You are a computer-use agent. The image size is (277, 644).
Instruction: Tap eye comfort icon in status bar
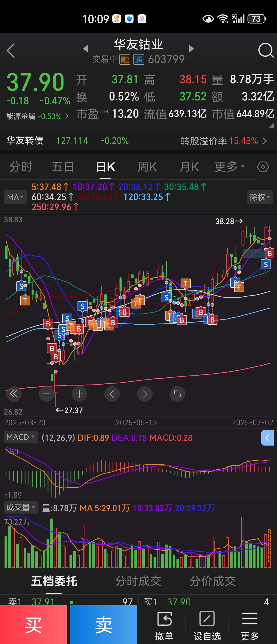click(208, 19)
